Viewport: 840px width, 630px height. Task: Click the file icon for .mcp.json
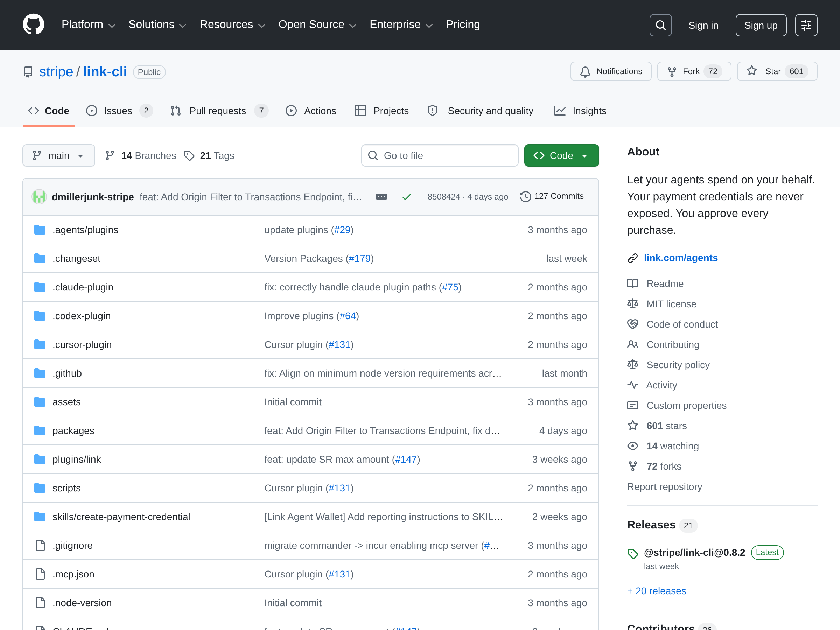click(40, 574)
